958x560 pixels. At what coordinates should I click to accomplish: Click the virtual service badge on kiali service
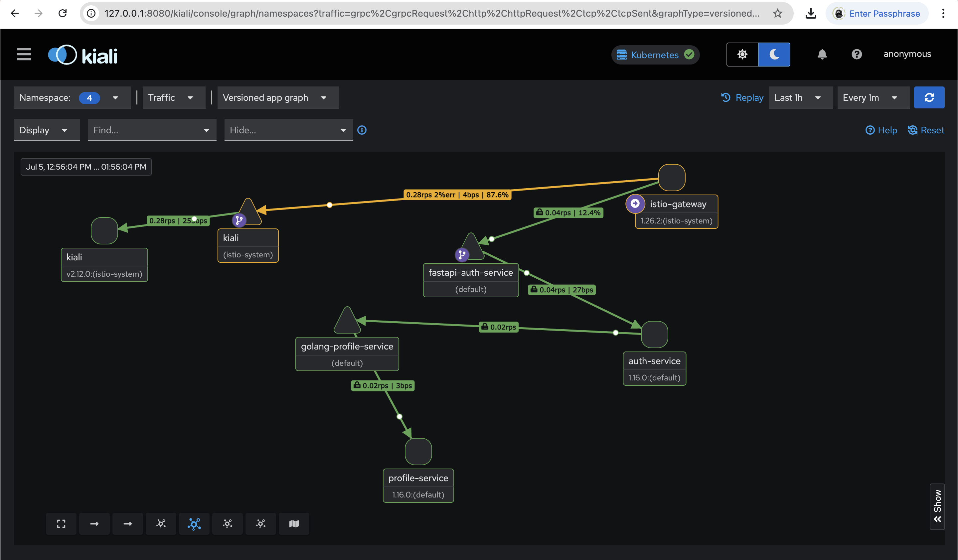[x=239, y=220]
